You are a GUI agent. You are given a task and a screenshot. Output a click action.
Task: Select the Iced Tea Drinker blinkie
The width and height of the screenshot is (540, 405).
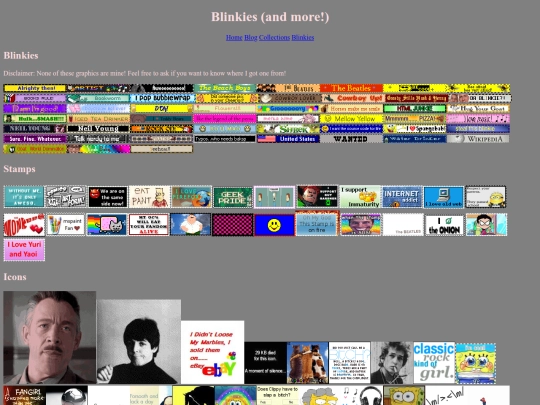(x=98, y=119)
